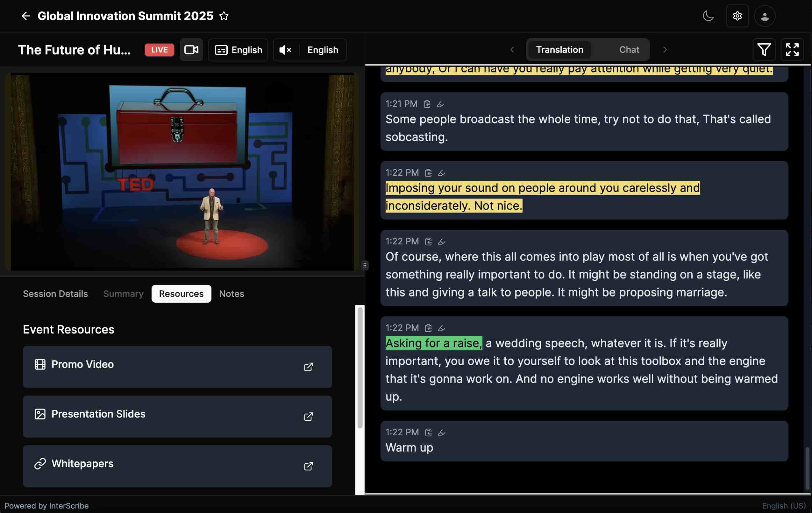Click the back arrow next to summit title
812x513 pixels.
click(x=25, y=16)
